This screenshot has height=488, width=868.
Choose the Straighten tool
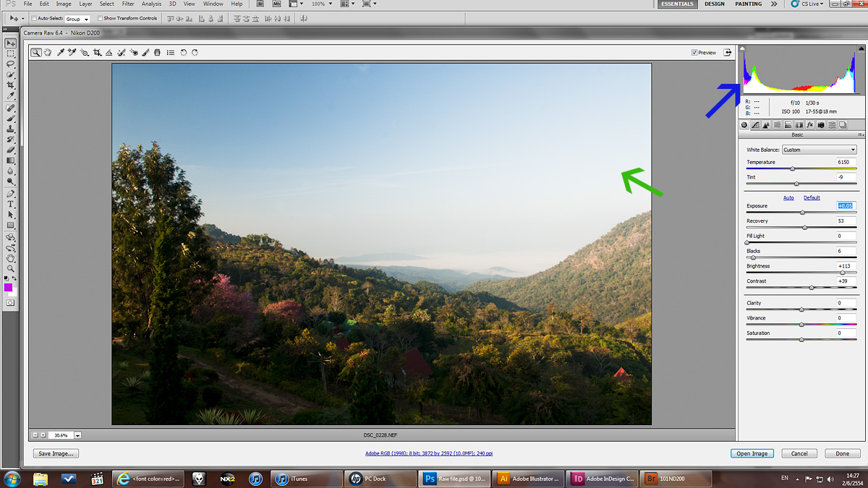coord(109,53)
